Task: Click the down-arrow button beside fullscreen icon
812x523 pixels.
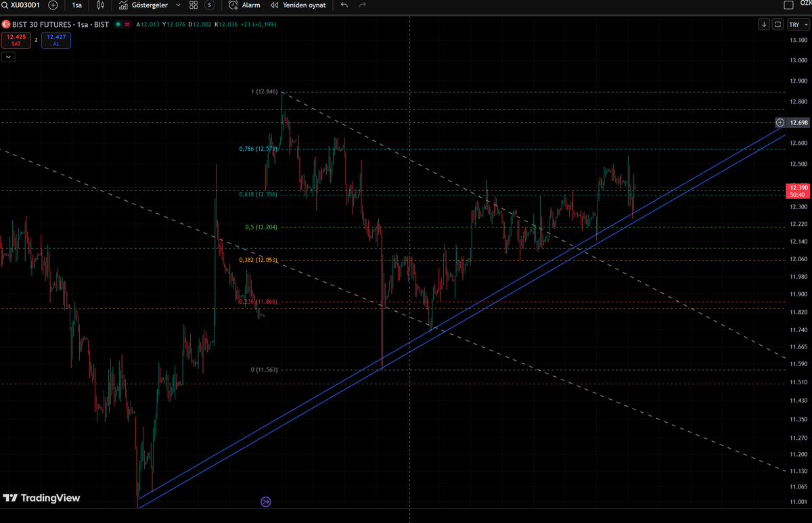Action: pyautogui.click(x=764, y=24)
